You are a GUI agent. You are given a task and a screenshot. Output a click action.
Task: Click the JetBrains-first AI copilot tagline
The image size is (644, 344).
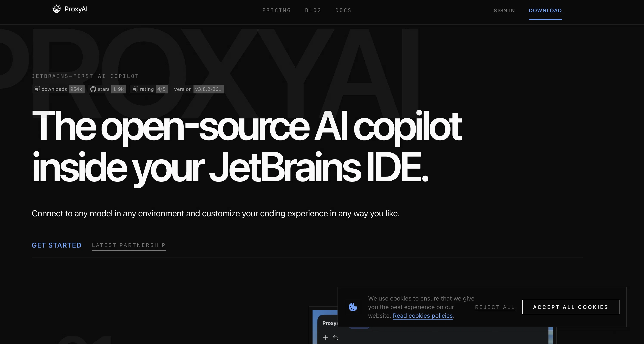tap(85, 76)
